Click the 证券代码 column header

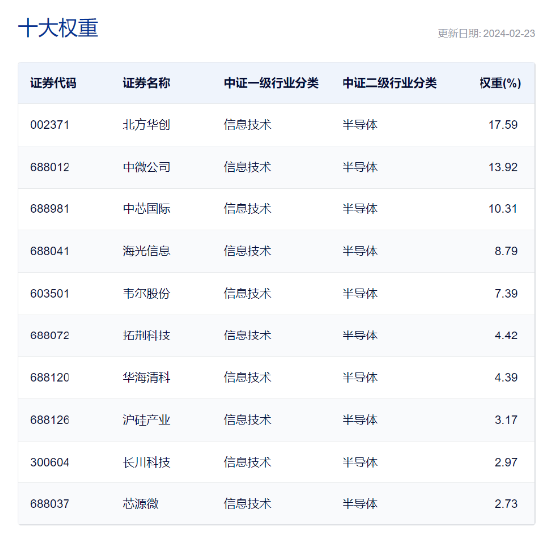(x=53, y=83)
